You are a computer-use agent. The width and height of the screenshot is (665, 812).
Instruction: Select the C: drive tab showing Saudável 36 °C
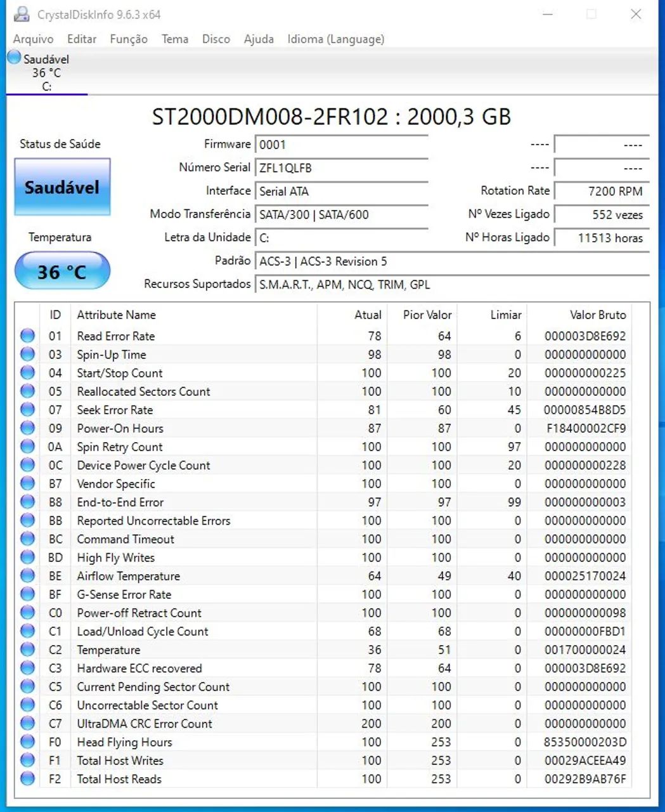[x=46, y=72]
